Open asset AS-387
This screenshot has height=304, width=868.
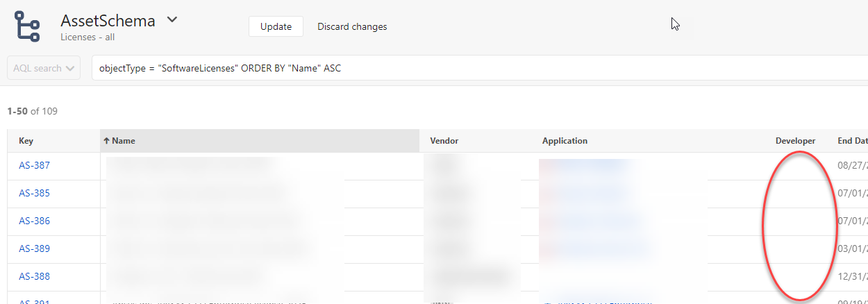point(34,165)
